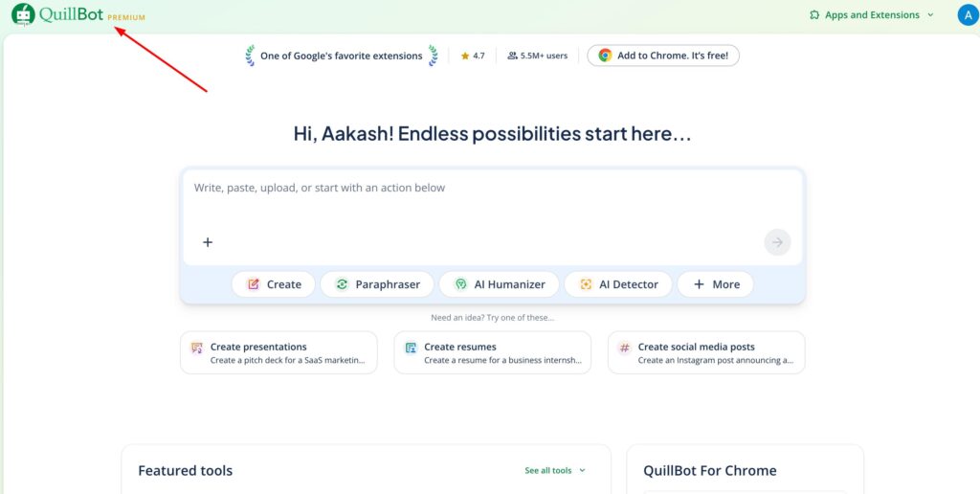Click the plus icon in the prompt box
The height and width of the screenshot is (494, 980).
tap(208, 242)
